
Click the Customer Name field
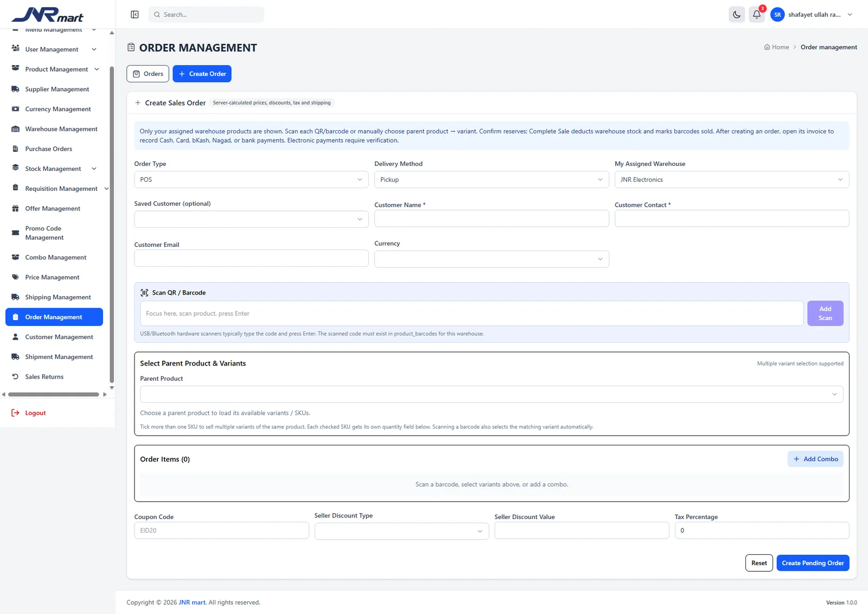pos(492,218)
